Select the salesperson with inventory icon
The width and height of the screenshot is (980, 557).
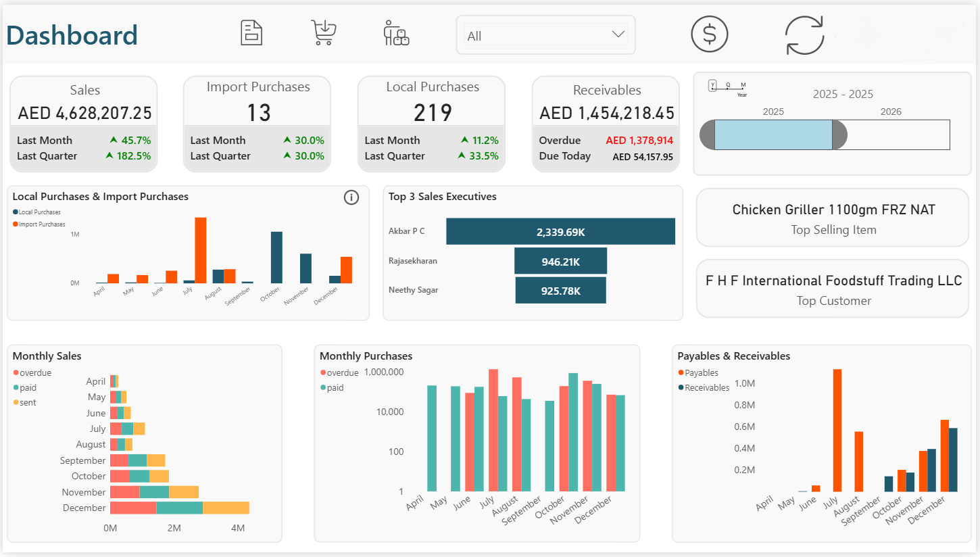[396, 32]
